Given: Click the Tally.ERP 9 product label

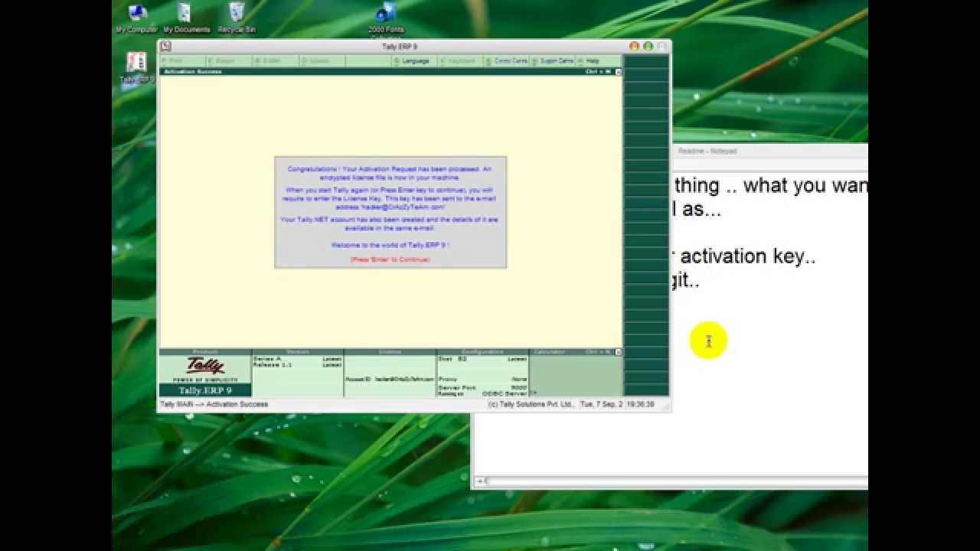Looking at the screenshot, I should click(x=205, y=391).
